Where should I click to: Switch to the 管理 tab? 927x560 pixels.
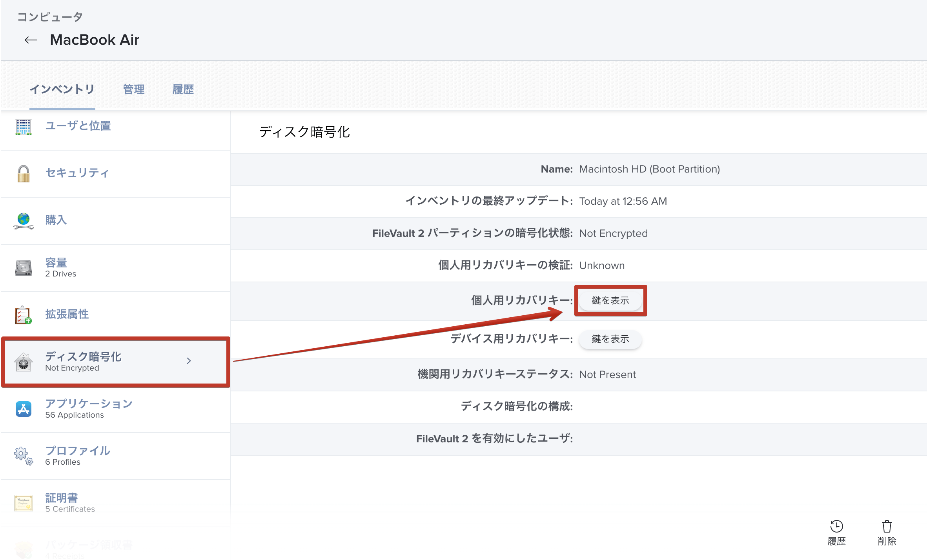[x=134, y=89]
